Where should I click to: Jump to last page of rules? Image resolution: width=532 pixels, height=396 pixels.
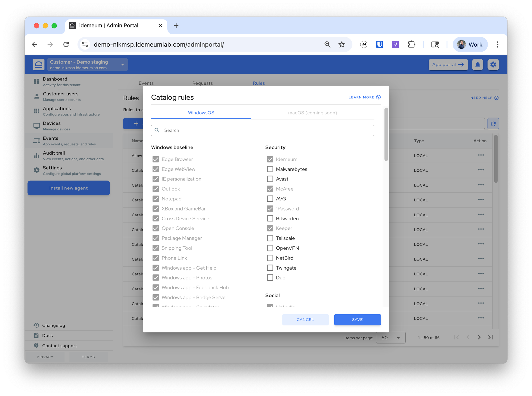491,337
